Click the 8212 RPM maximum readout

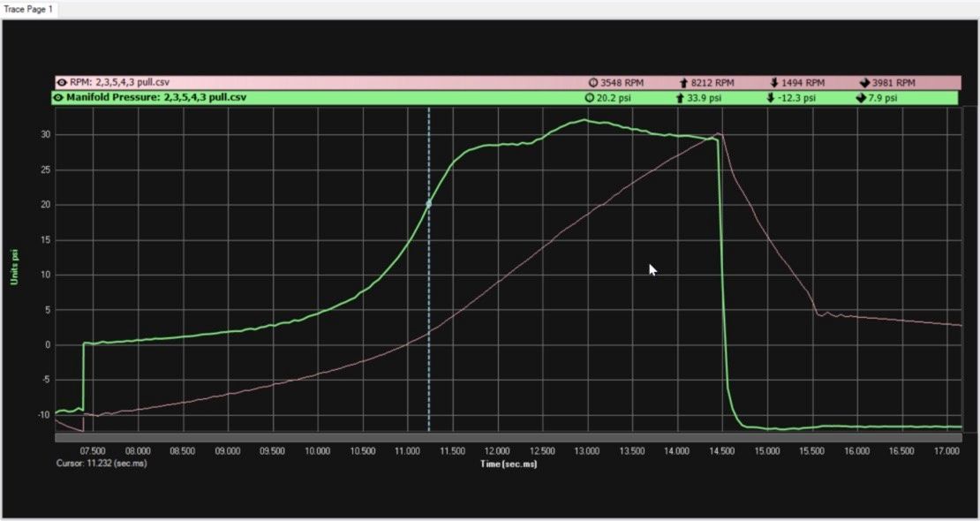pos(712,82)
